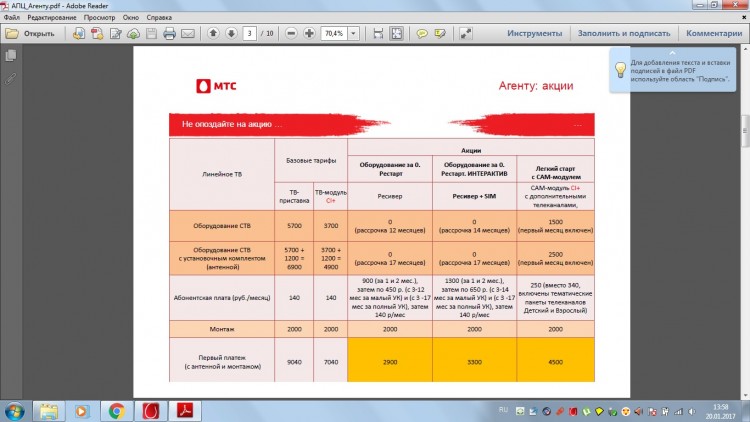Click the network signal tray icon
Screen dimensions: 750x422
(x=678, y=411)
